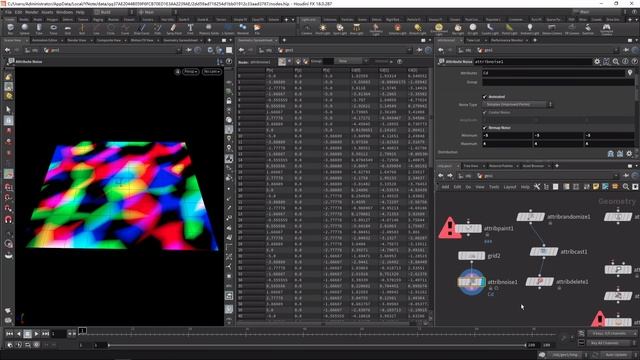This screenshot has width=640, height=360.
Task: Open the Noise Type dropdown
Action: 518,104
